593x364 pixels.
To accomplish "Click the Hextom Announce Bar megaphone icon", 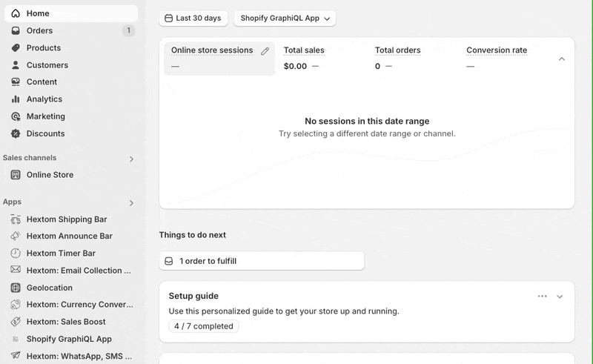I will coord(16,236).
